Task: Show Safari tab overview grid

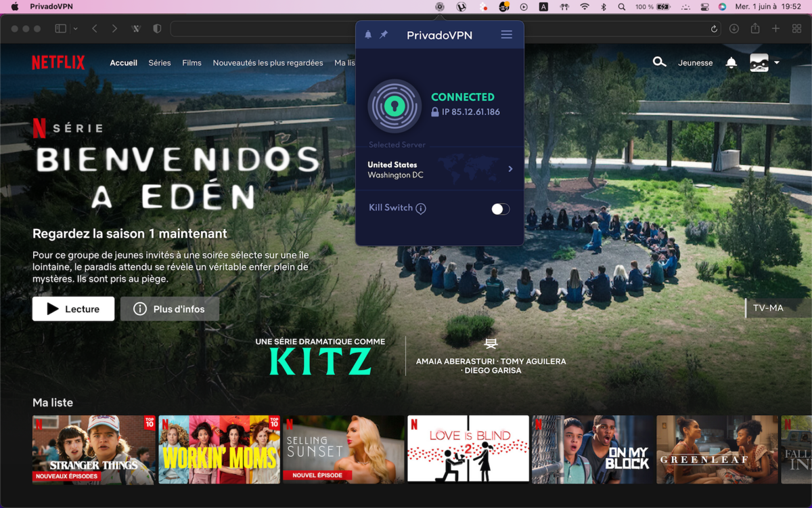Action: click(x=796, y=29)
